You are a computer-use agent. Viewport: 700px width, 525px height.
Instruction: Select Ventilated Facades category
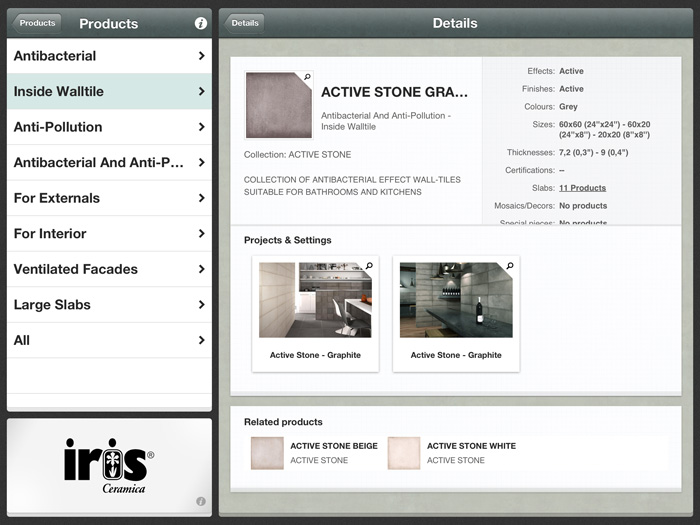pyautogui.click(x=109, y=269)
